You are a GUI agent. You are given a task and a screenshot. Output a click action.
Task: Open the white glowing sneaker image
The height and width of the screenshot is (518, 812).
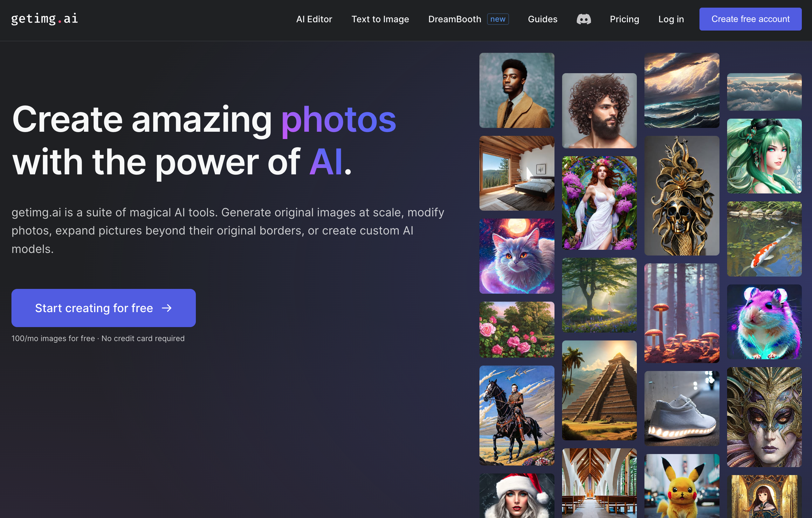[682, 409]
